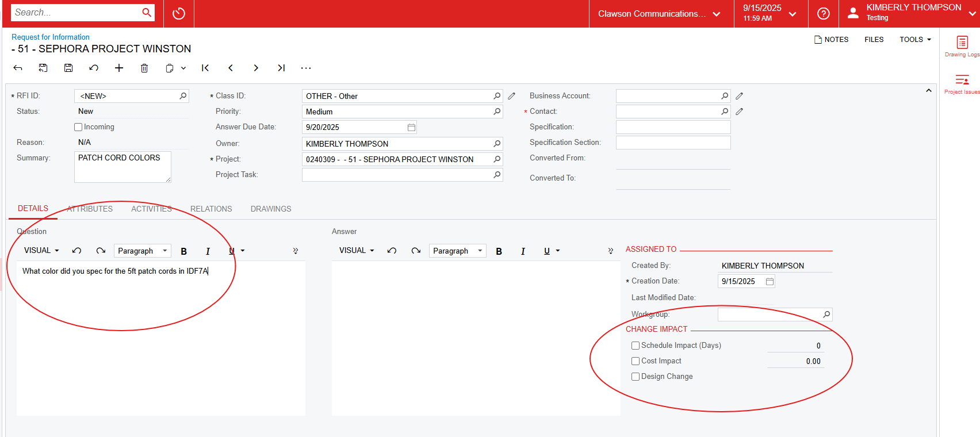
Task: Click the Help question mark icon
Action: (x=824, y=13)
